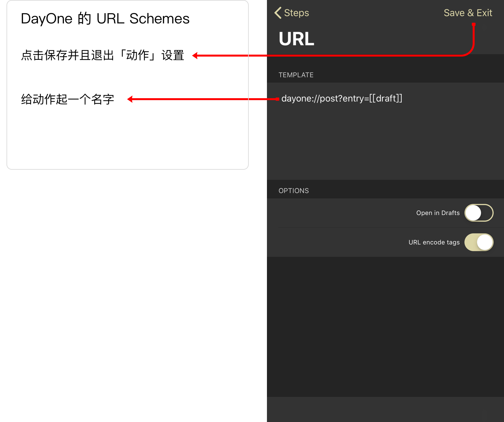The image size is (504, 422).
Task: Click the 'Open in Drafts' label
Action: point(438,213)
